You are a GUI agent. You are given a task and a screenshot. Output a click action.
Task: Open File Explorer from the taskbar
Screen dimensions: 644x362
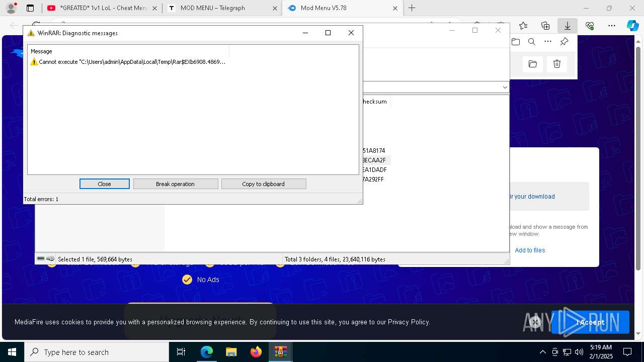point(231,352)
